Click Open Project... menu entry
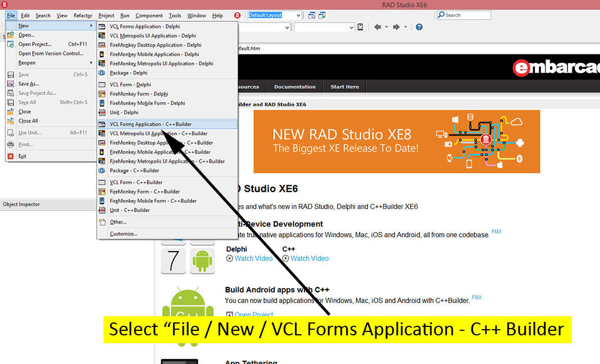 (x=51, y=44)
